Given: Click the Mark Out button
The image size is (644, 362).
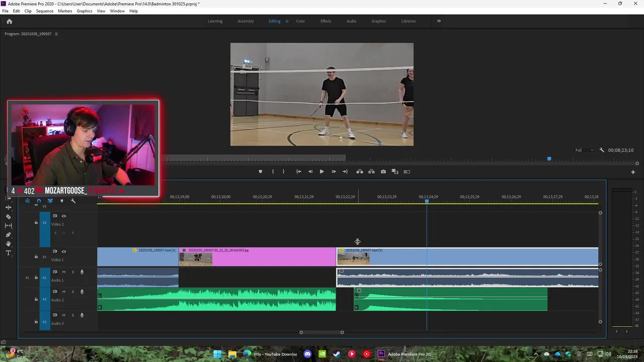Looking at the screenshot, I should 283,171.
